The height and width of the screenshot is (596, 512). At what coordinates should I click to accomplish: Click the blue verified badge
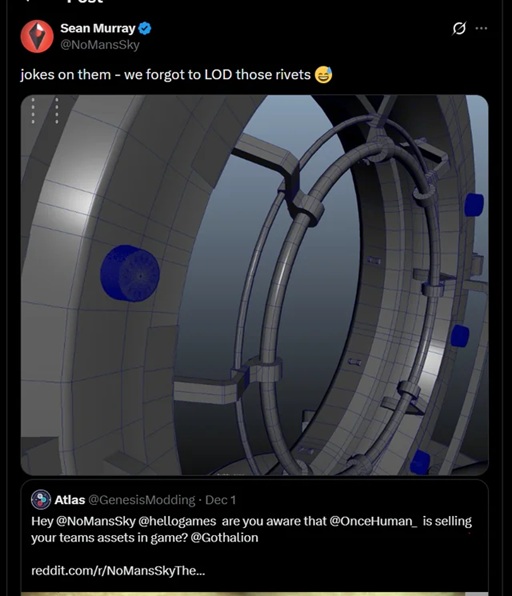pyautogui.click(x=145, y=29)
